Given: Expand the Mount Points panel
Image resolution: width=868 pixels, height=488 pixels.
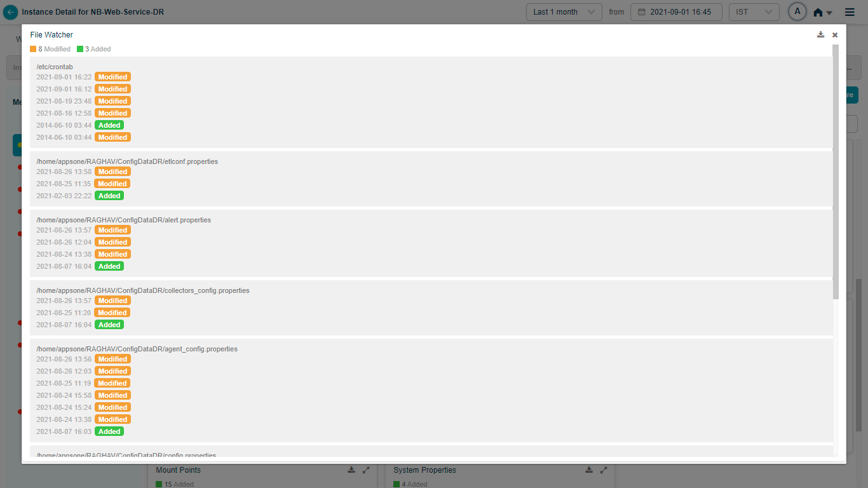Looking at the screenshot, I should tap(366, 470).
